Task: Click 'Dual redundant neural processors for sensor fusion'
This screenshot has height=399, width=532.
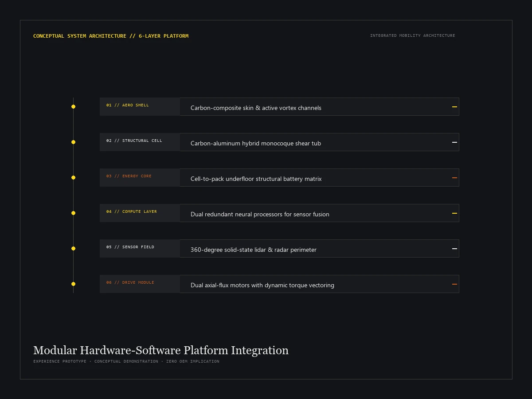Action: [x=260, y=214]
